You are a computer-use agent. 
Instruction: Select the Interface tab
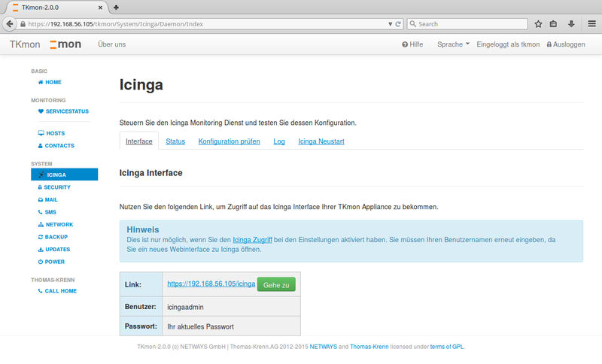[139, 141]
